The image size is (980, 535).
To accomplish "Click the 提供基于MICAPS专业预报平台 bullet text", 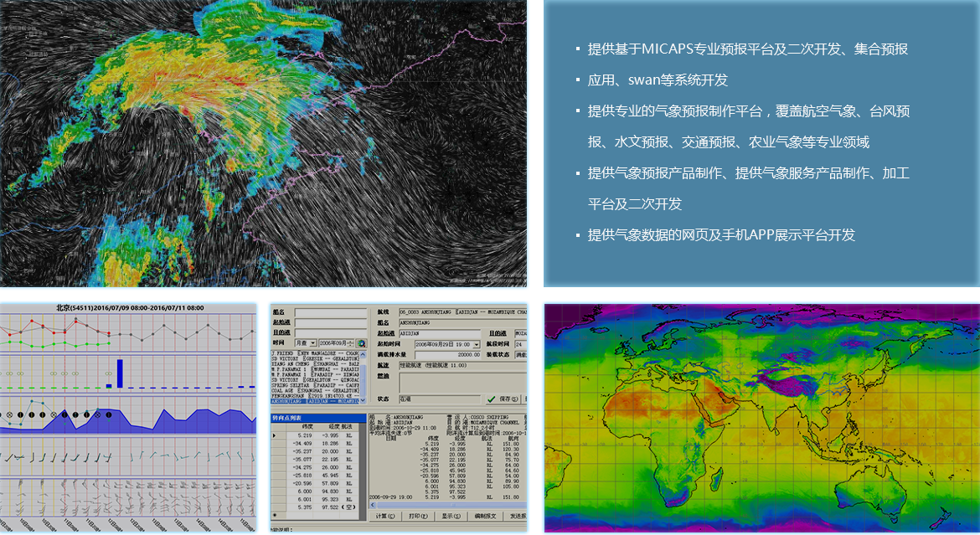I will pos(747,49).
